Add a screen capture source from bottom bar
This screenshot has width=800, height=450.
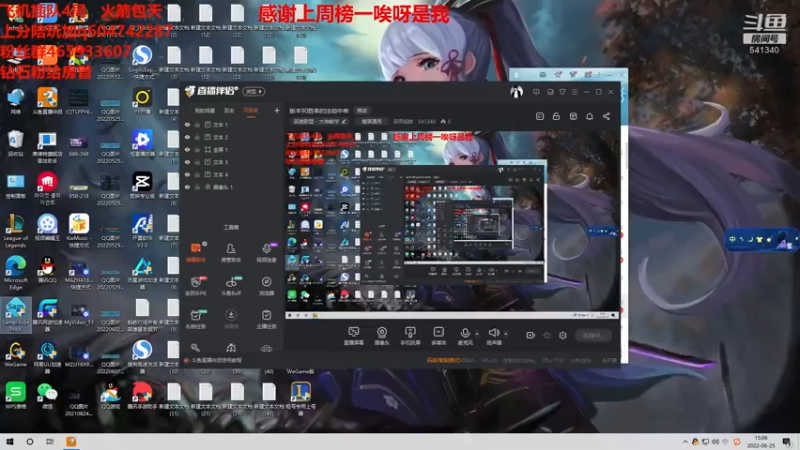pyautogui.click(x=354, y=336)
